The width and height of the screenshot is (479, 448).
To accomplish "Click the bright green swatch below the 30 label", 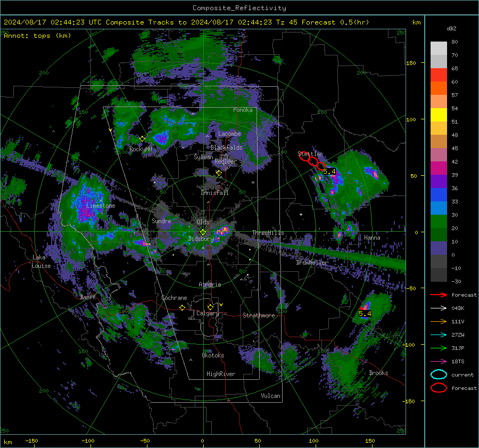I will 439,222.
